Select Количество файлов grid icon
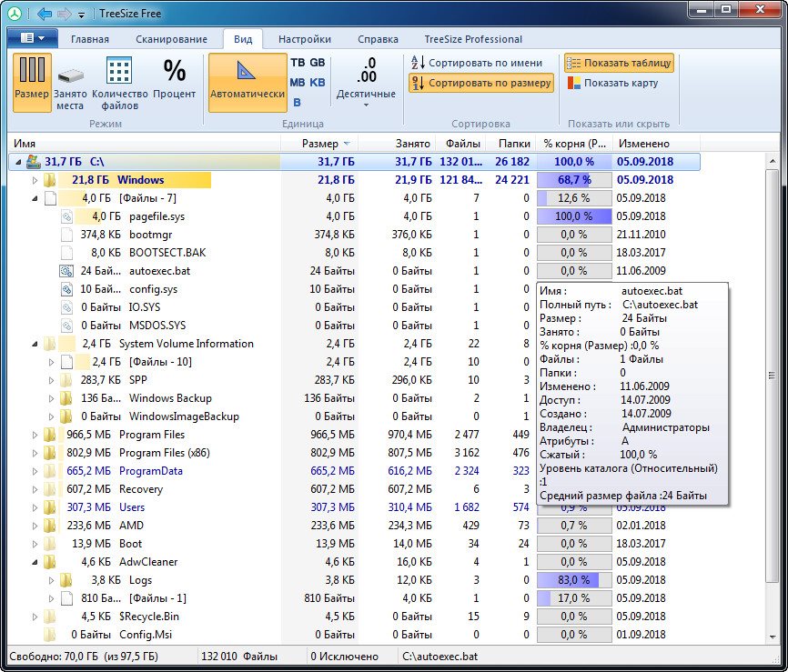The width and height of the screenshot is (788, 672). pyautogui.click(x=119, y=80)
